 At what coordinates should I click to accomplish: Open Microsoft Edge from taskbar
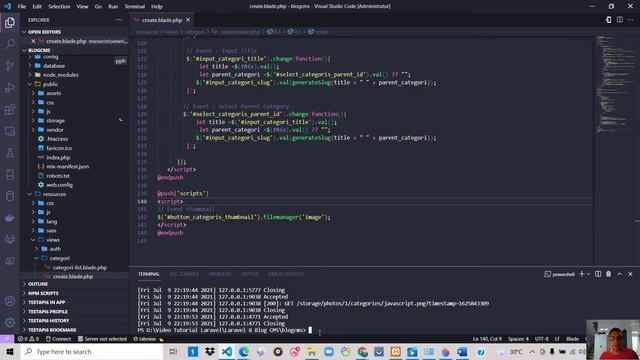point(244,351)
